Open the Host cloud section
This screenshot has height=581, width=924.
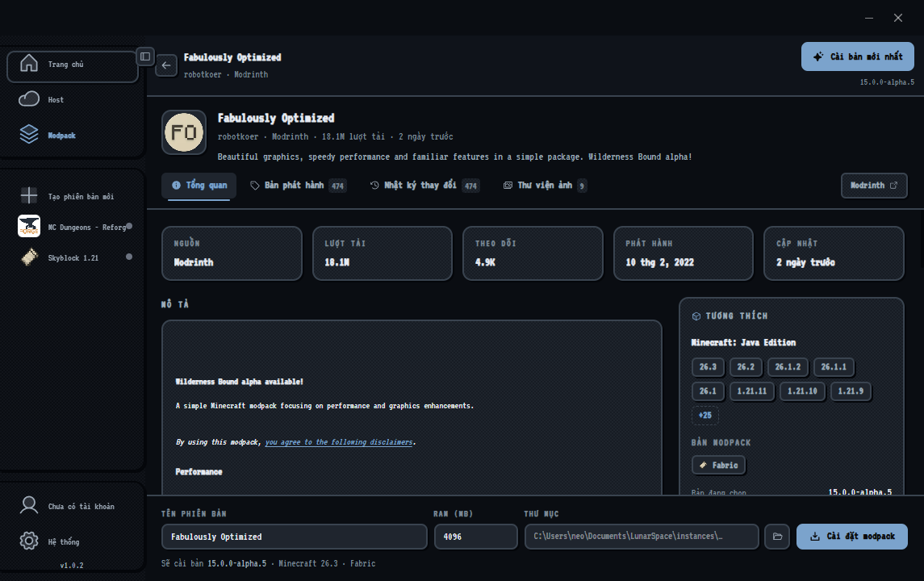(x=73, y=99)
